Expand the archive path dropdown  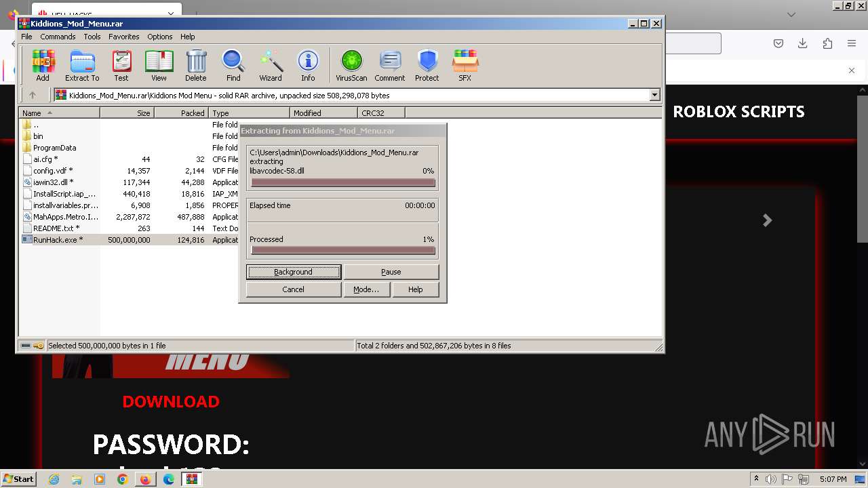pos(655,96)
